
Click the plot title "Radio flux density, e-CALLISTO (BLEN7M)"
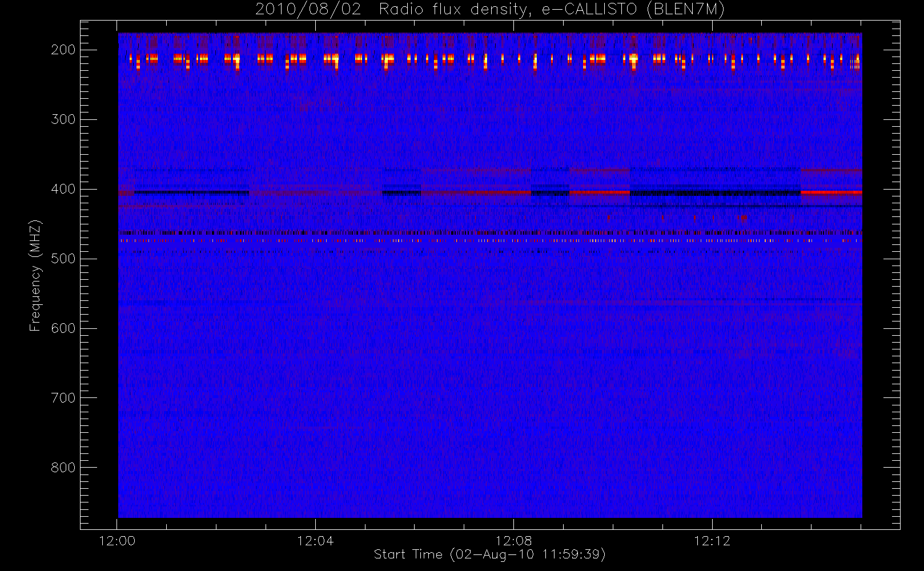pyautogui.click(x=552, y=10)
